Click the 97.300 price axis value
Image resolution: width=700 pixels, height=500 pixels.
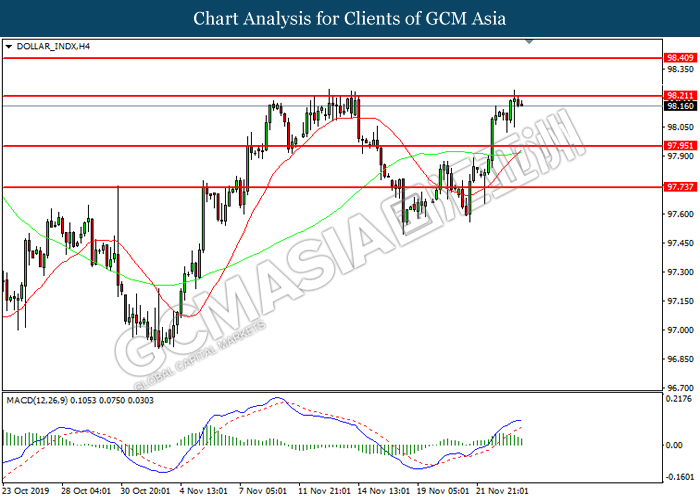680,272
